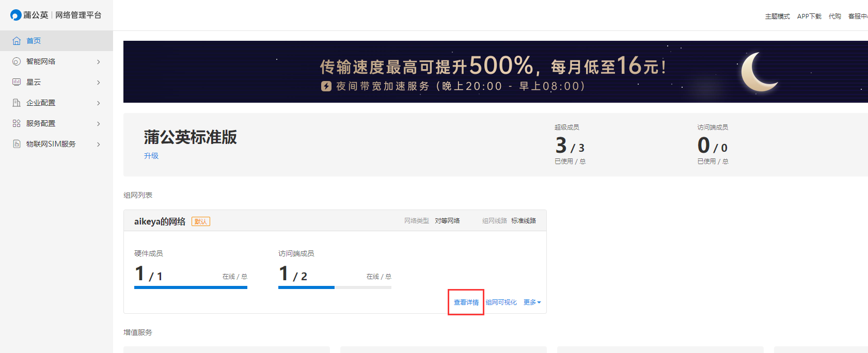
Task: Click the 物联网SIM服务 icon
Action: pyautogui.click(x=17, y=144)
